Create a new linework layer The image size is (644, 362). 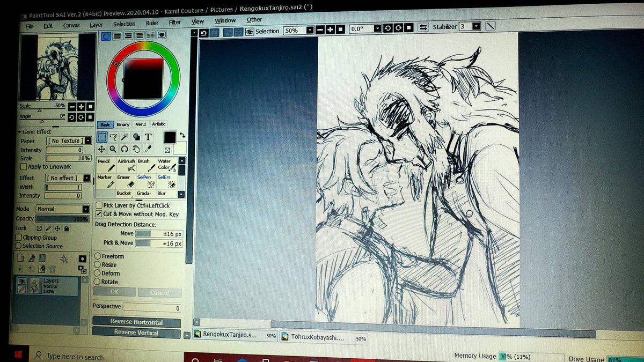[x=32, y=259]
